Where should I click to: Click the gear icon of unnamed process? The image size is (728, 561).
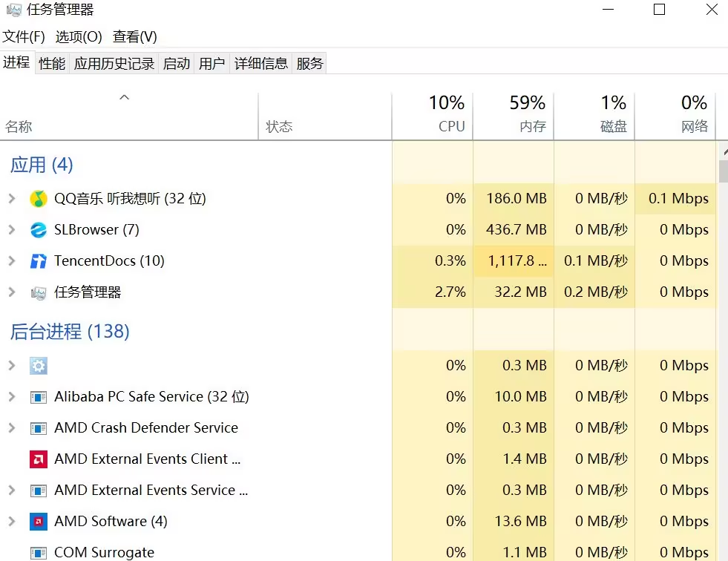39,366
